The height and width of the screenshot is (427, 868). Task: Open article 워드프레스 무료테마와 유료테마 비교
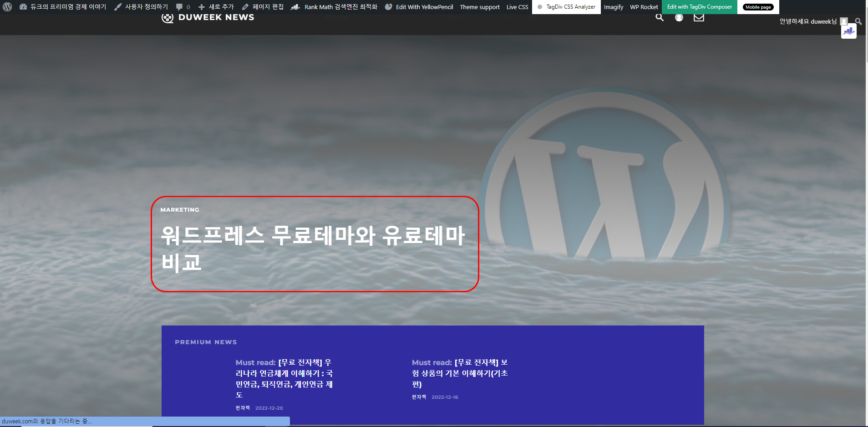[313, 249]
